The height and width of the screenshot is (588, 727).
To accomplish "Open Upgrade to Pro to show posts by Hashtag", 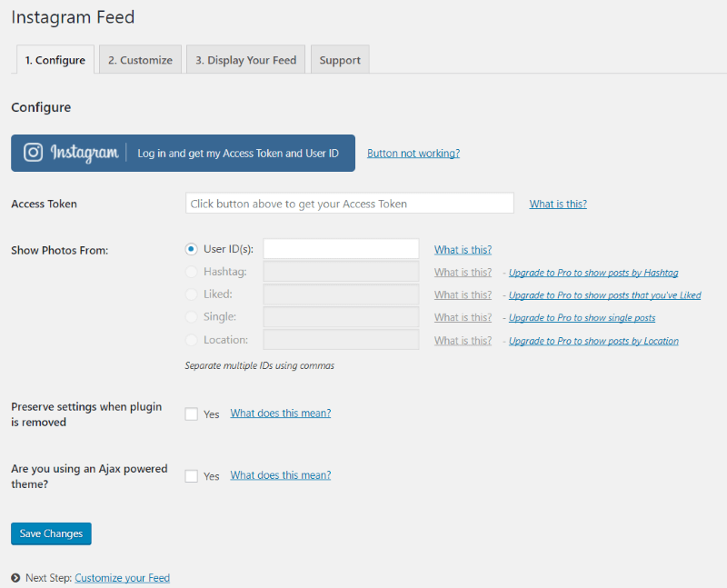I will [x=593, y=273].
